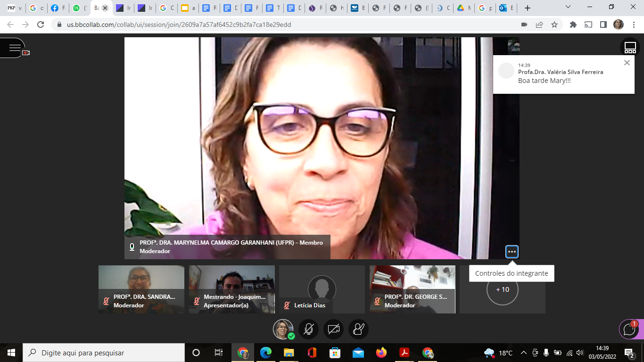Open Adobe Acrobat from the taskbar

404,353
